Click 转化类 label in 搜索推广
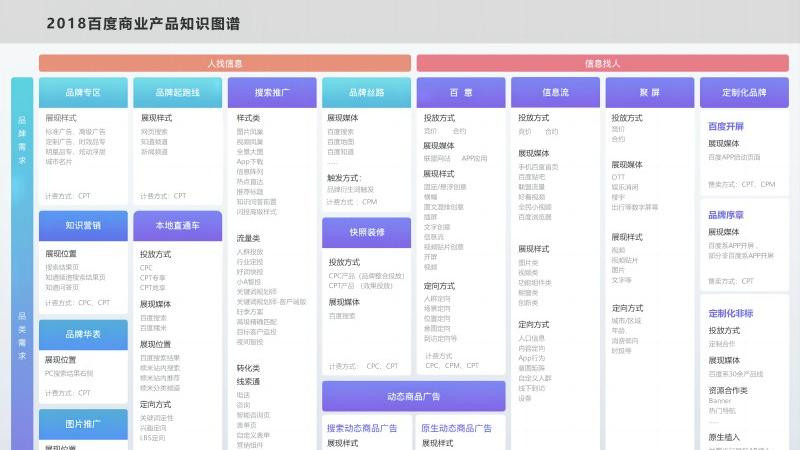This screenshot has height=450, width=800. (248, 368)
